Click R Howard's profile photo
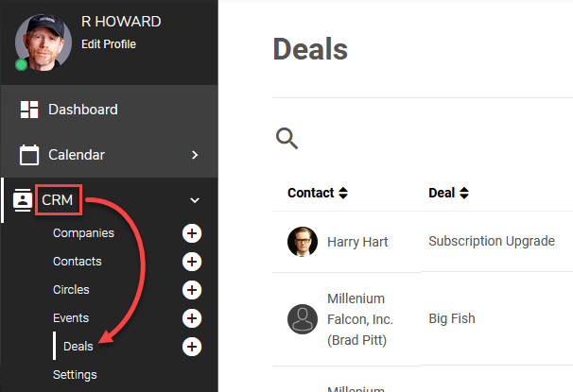 click(x=43, y=43)
